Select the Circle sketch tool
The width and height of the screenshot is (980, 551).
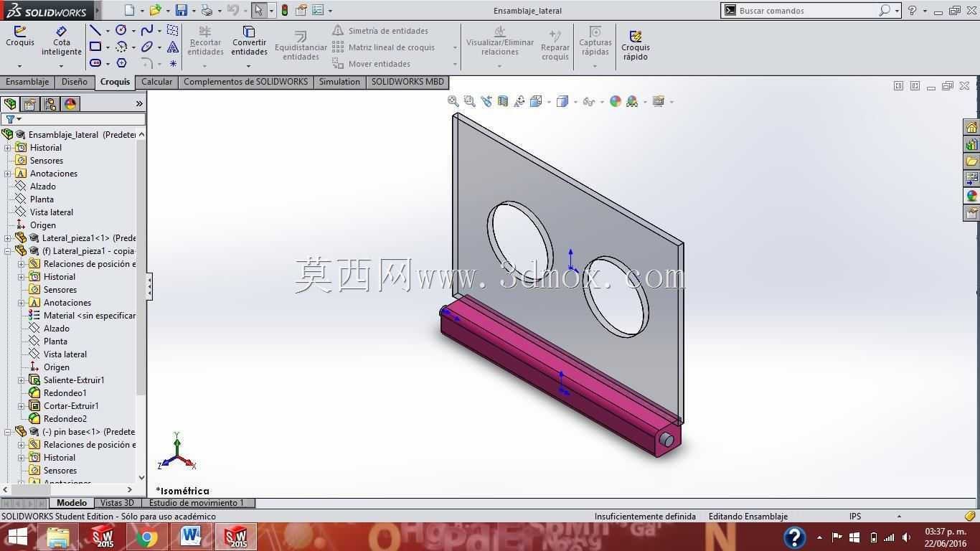click(x=121, y=30)
